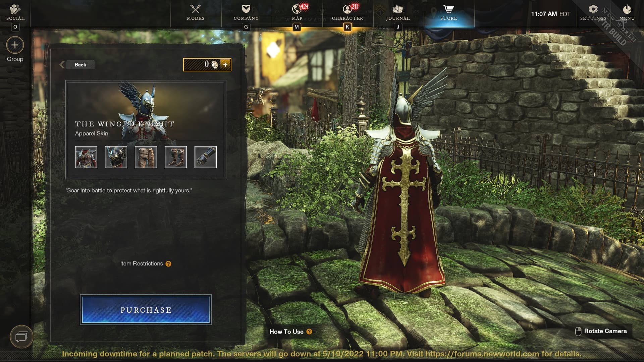Click the Social panel icon

click(15, 12)
